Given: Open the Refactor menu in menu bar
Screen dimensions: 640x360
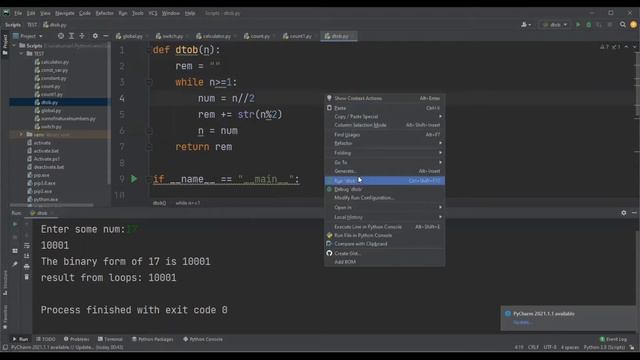Looking at the screenshot, I should (x=104, y=13).
